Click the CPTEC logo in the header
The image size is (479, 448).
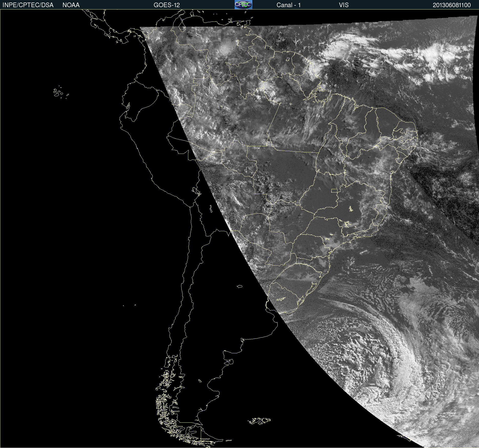coord(243,5)
